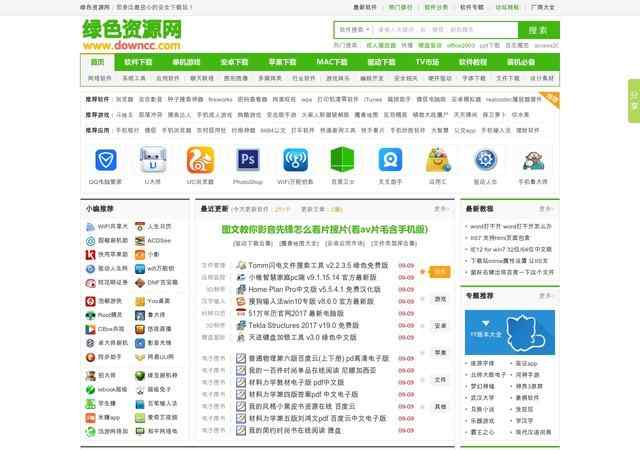Open the MAC下载 nav tab
This screenshot has height=450, width=640.
point(332,62)
